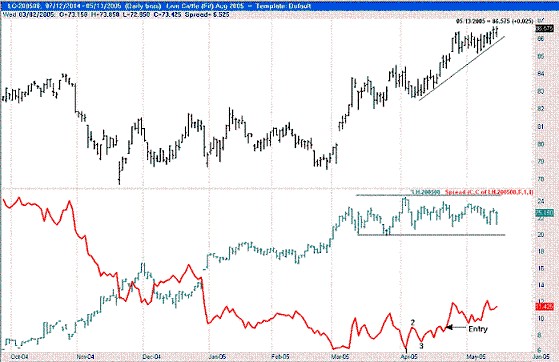Click the 84 price axis label

point(540,74)
